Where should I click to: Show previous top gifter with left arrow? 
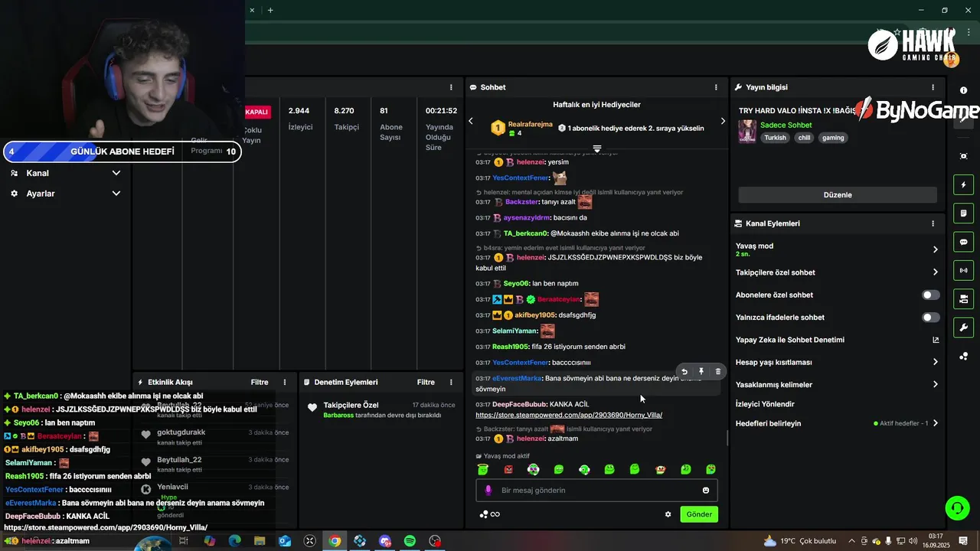click(x=471, y=121)
